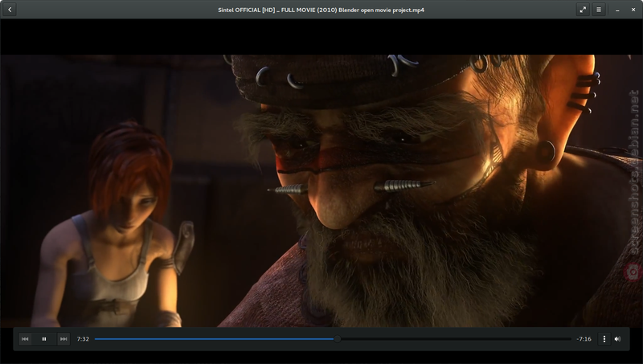Click the video frame area

[x=321, y=190]
